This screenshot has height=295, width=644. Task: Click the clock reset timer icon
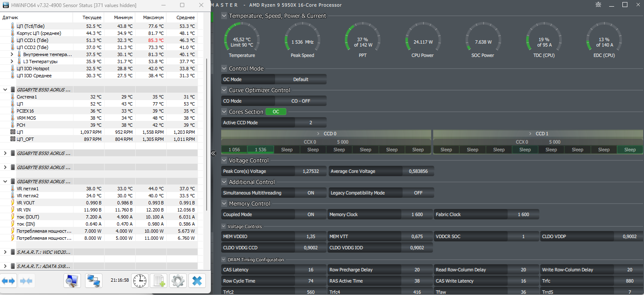pos(140,281)
